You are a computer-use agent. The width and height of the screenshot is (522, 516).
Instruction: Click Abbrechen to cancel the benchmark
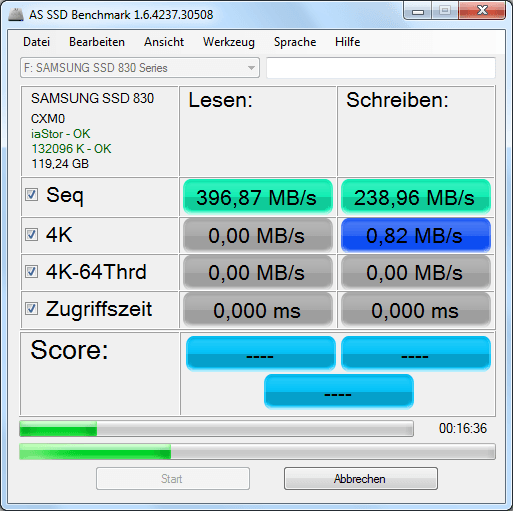(361, 479)
